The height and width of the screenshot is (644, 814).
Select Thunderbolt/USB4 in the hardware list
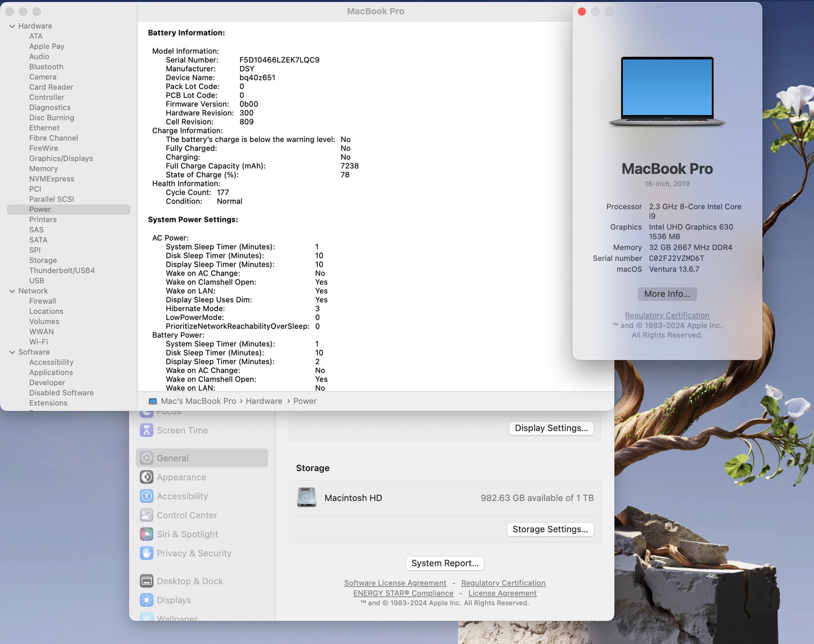point(62,271)
